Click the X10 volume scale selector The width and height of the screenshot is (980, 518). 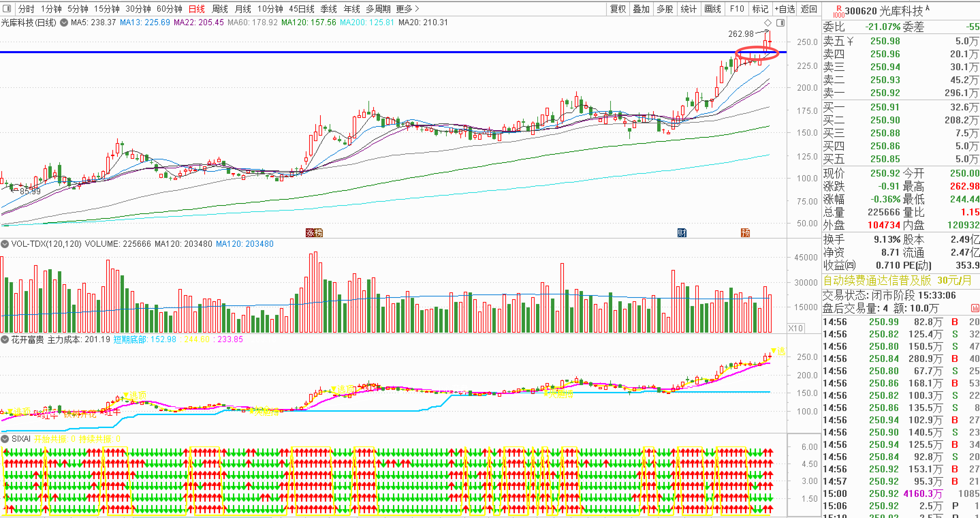point(795,328)
